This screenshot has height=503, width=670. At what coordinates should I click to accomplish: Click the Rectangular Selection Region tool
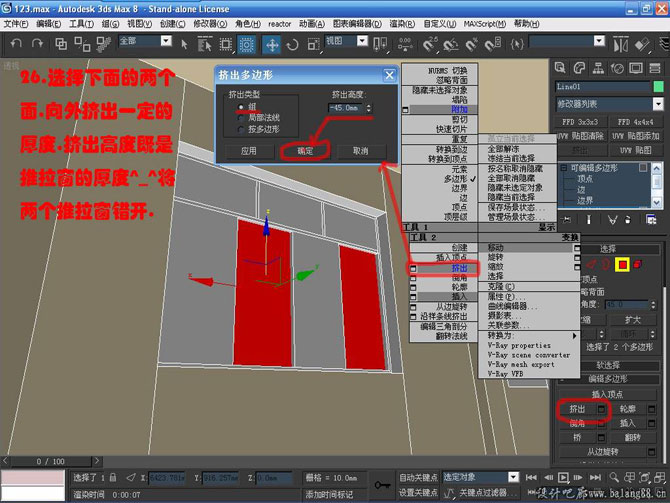(x=226, y=44)
